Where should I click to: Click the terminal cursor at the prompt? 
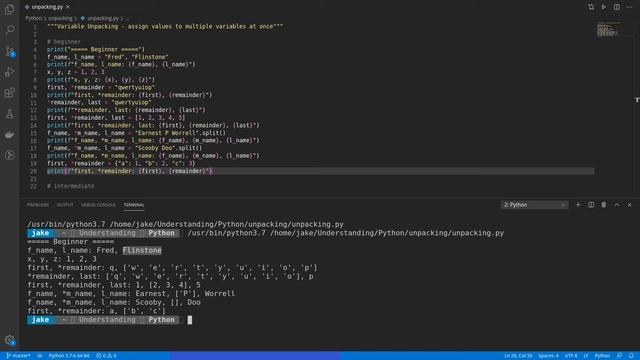click(190, 320)
